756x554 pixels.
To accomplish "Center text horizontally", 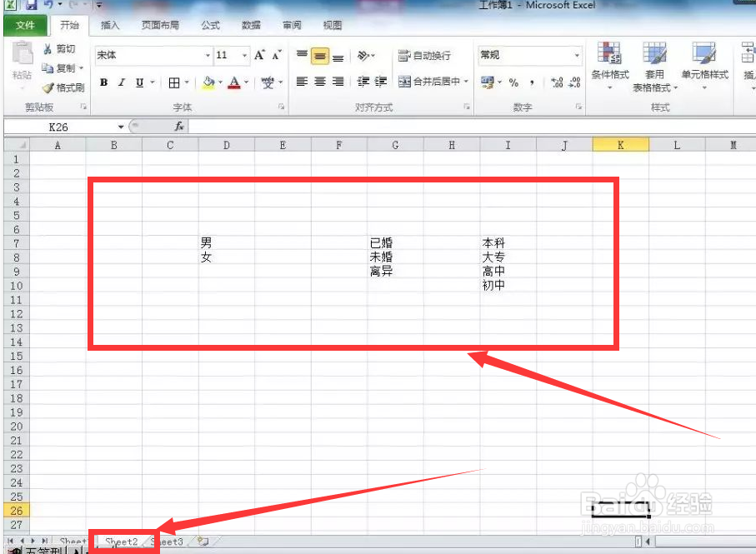I will 320,82.
